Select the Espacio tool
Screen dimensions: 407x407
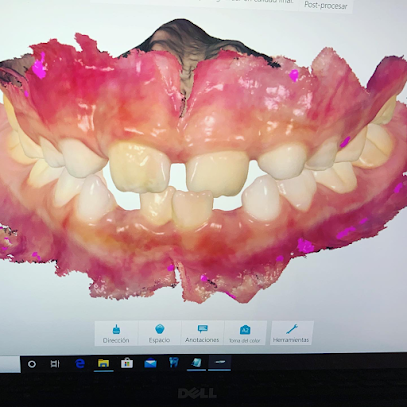pos(160,333)
